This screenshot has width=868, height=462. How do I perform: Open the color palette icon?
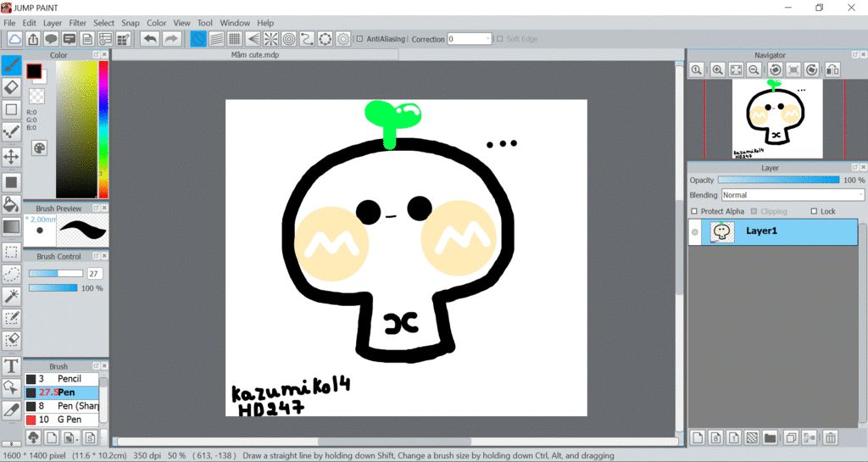click(x=39, y=148)
